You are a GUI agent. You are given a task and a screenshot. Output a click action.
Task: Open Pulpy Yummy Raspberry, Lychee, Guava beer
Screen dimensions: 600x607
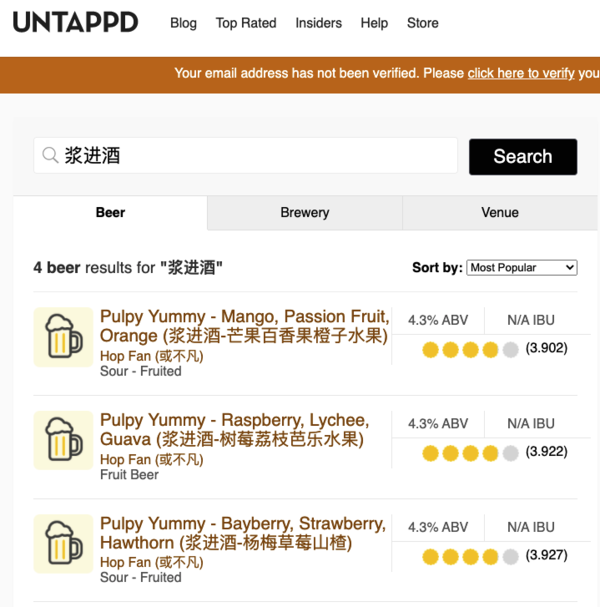coord(235,429)
